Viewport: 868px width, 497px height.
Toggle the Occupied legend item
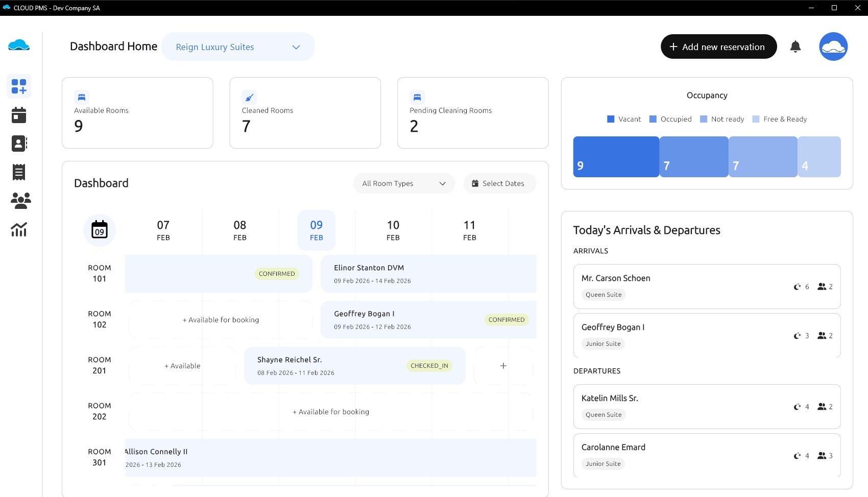[x=670, y=119]
